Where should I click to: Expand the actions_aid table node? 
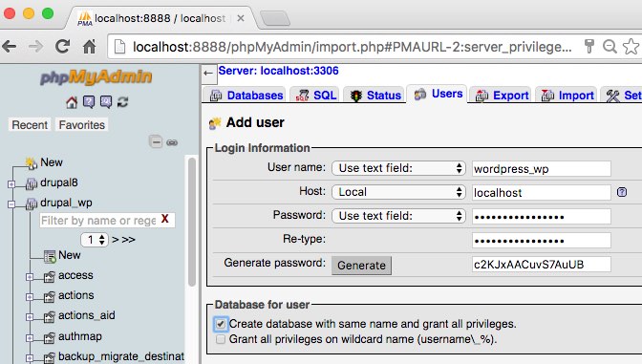pyautogui.click(x=30, y=317)
